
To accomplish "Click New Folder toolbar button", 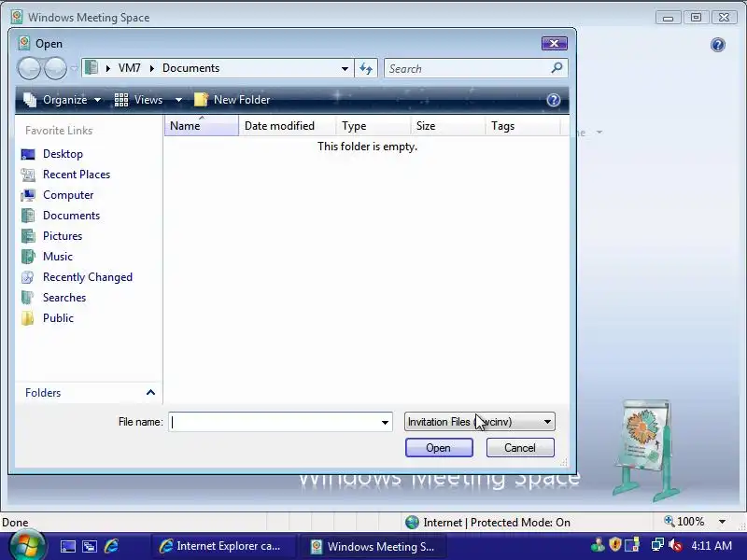I will (233, 100).
